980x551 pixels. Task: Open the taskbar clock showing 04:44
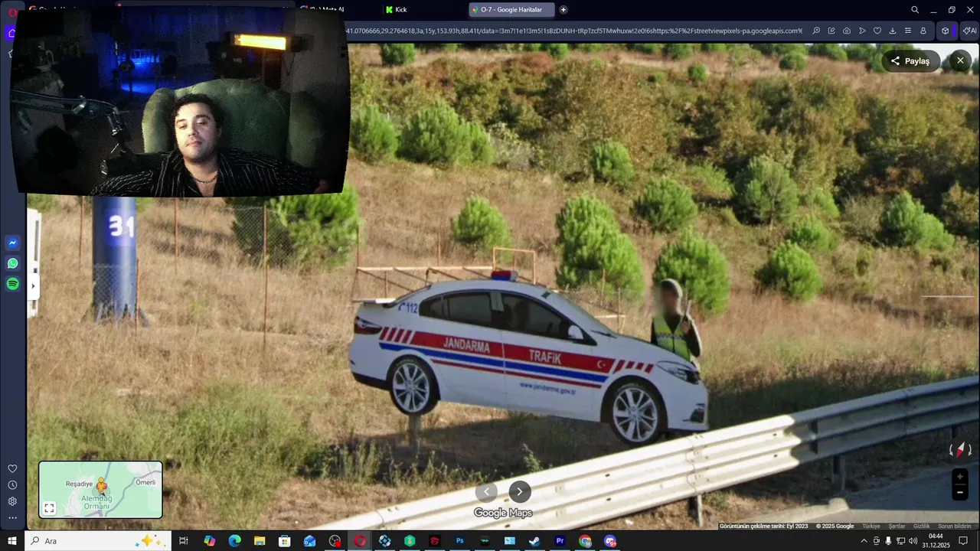[x=936, y=541]
